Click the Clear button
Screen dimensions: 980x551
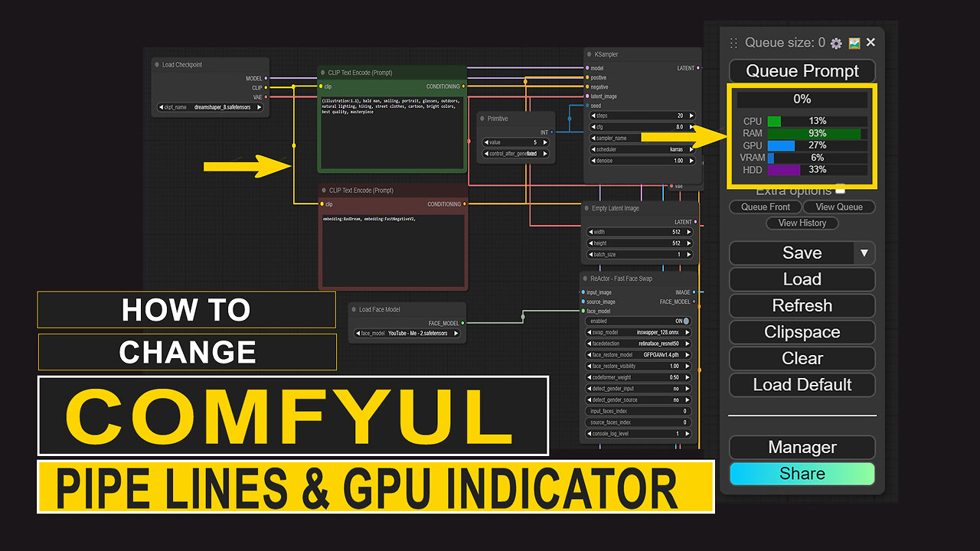(x=802, y=358)
